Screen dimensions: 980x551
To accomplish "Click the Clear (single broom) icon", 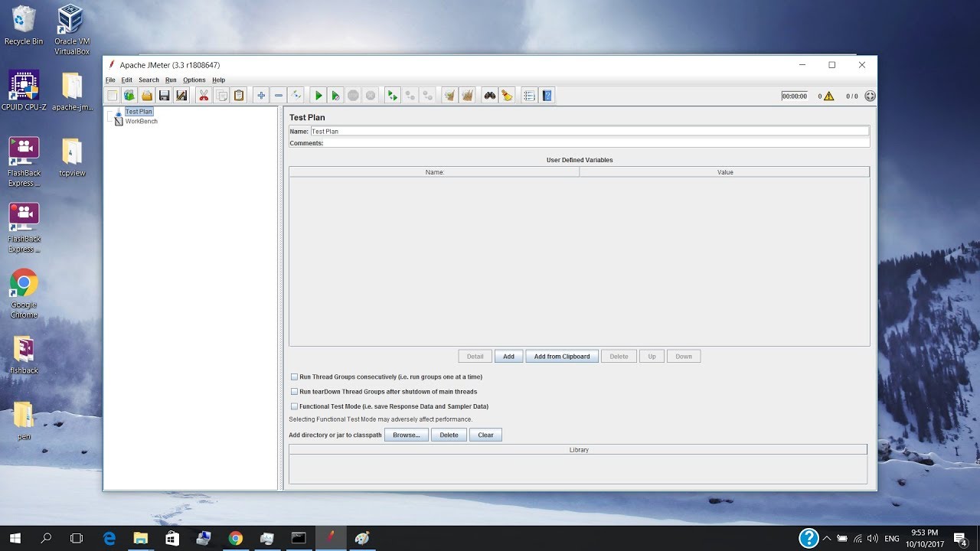I will click(450, 96).
